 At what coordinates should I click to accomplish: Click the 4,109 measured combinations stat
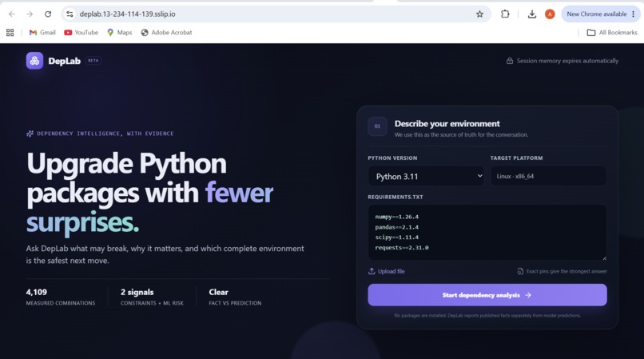click(61, 297)
